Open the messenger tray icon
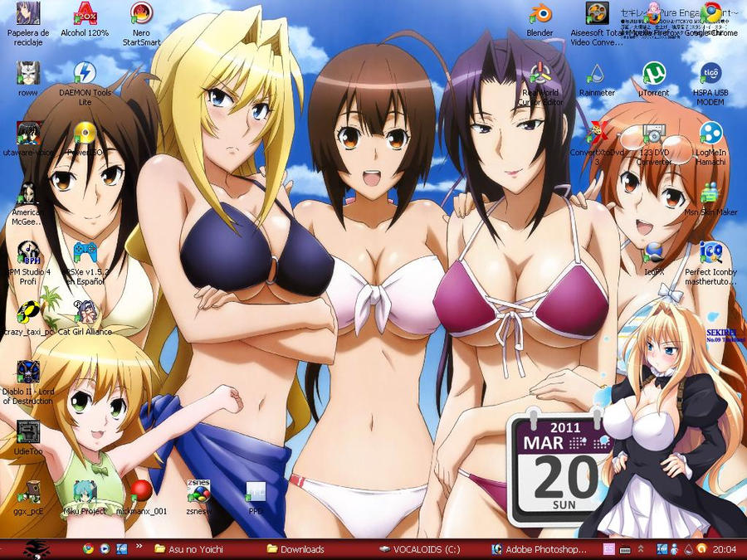747x560 pixels. point(676,549)
